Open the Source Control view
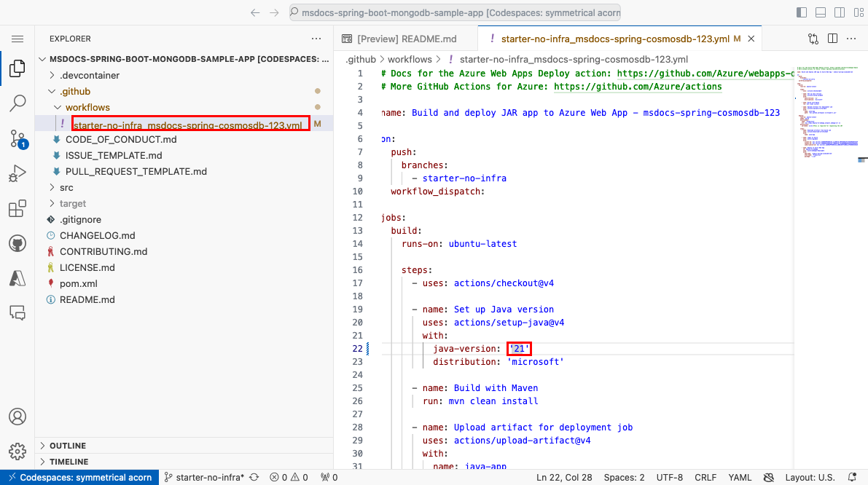Viewport: 868px width, 485px height. coord(17,138)
